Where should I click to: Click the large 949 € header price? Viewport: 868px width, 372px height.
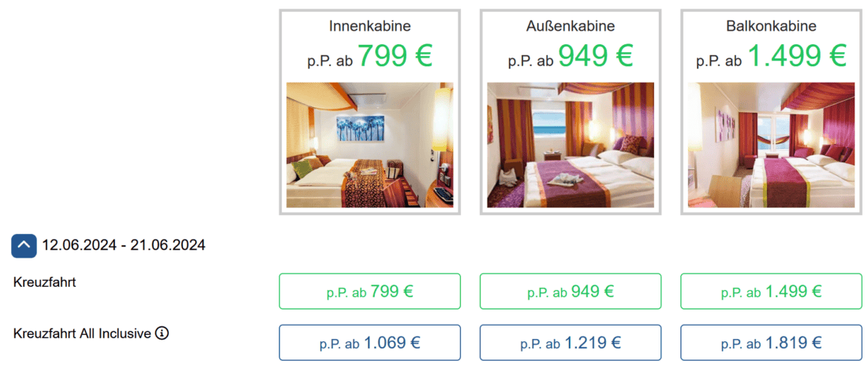pyautogui.click(x=596, y=57)
